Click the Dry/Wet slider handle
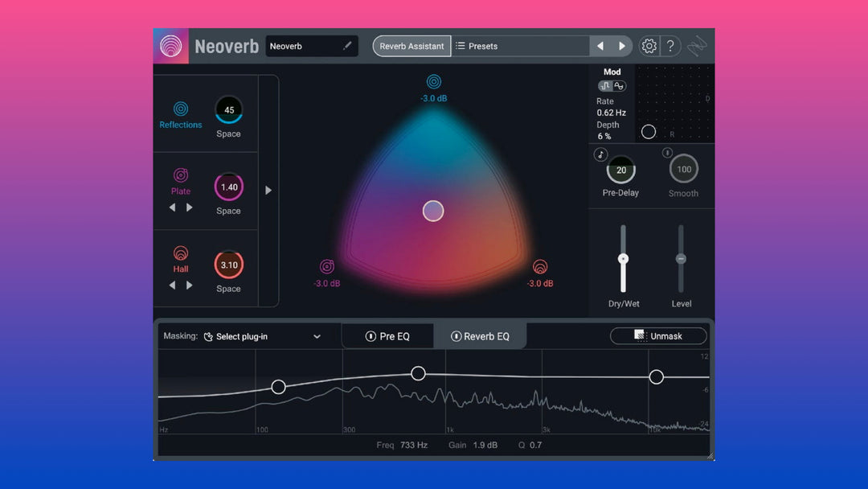868x489 pixels. (624, 259)
